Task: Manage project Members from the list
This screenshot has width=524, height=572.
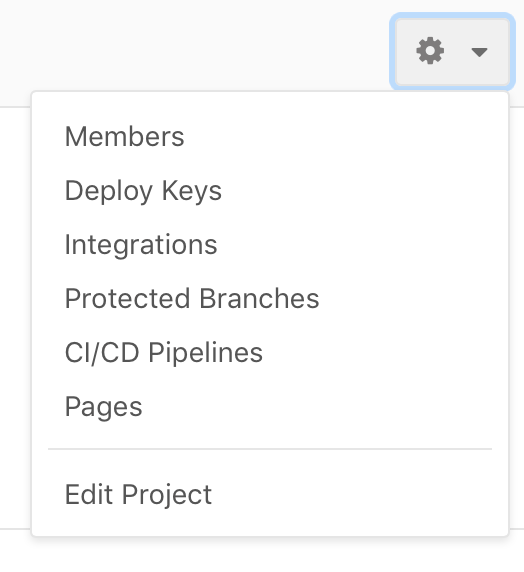Action: tap(124, 136)
